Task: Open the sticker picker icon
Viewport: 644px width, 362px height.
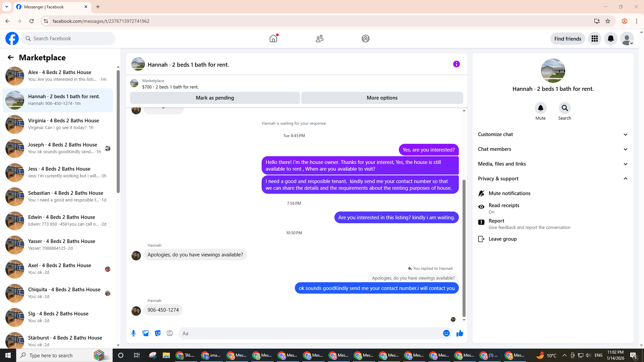Action: tap(158, 333)
